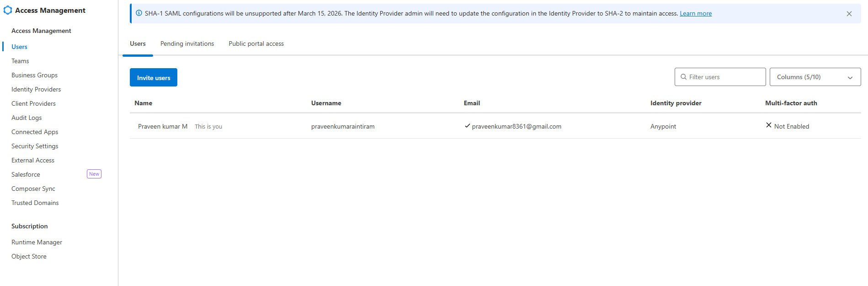Open the Public portal access tab

[256, 44]
